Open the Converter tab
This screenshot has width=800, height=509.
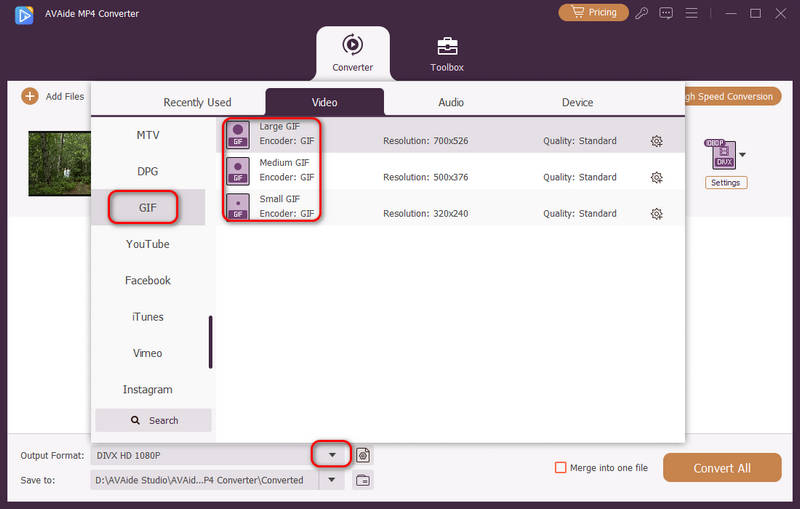click(353, 53)
